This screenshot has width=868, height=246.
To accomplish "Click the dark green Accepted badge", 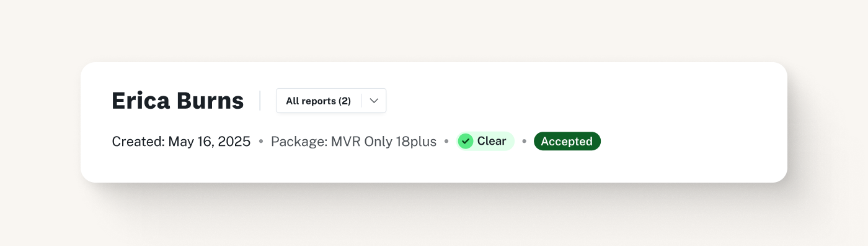I will pyautogui.click(x=567, y=141).
